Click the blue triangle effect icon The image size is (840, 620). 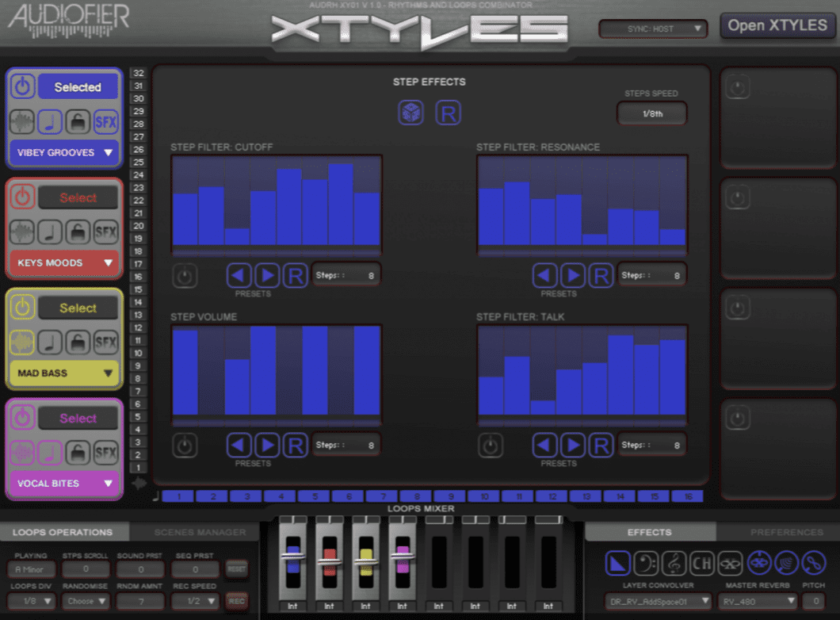point(617,563)
